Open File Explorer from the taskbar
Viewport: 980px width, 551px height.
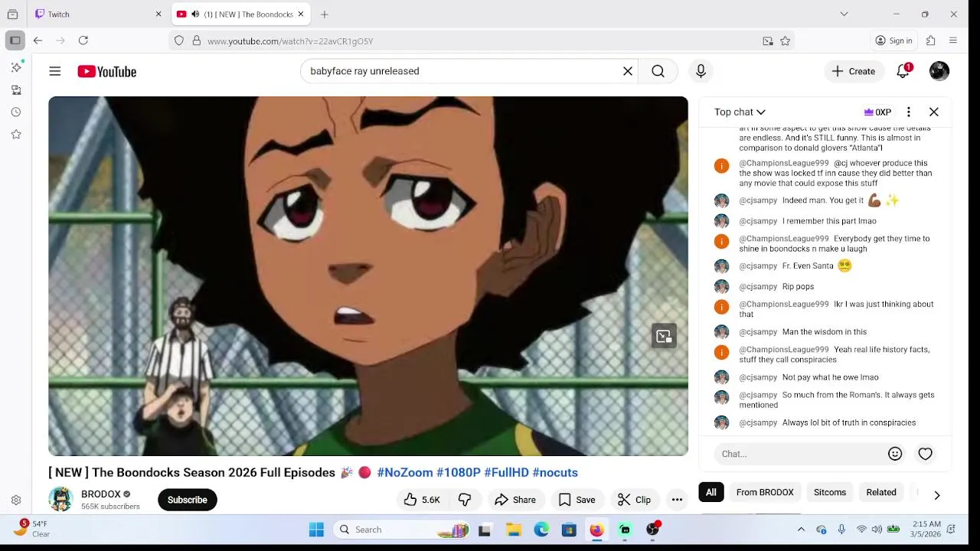[x=514, y=530]
